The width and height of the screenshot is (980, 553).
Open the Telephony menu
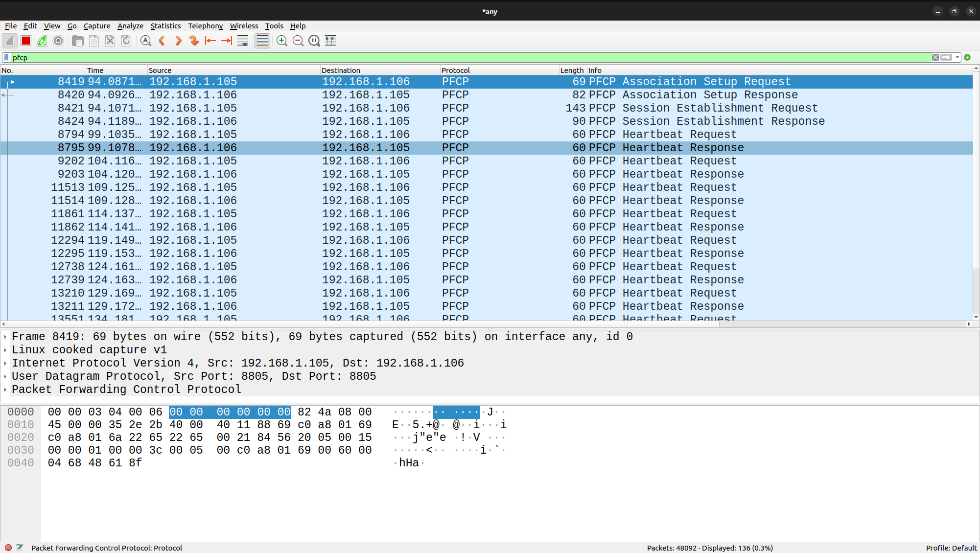point(206,26)
